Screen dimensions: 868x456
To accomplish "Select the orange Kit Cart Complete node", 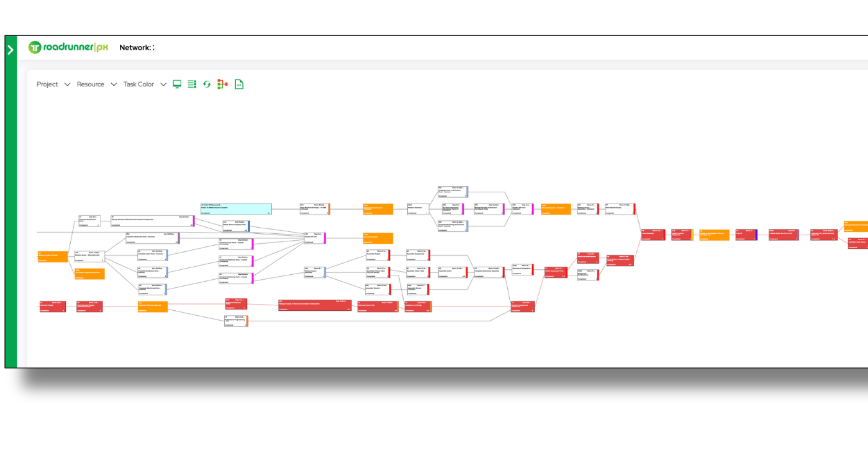I will point(378,238).
